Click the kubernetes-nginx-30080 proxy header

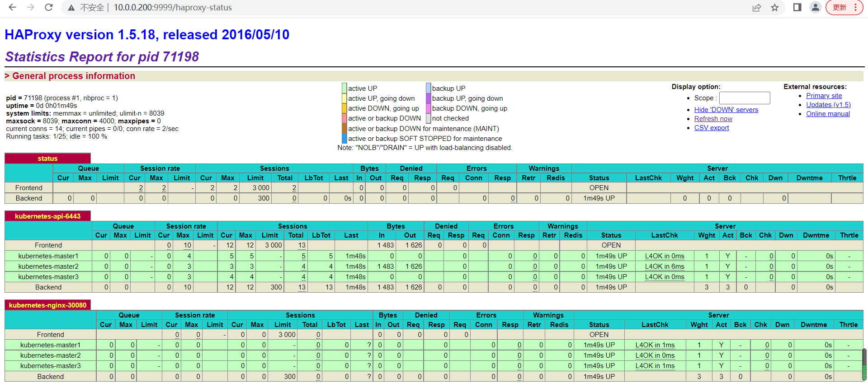pyautogui.click(x=47, y=305)
